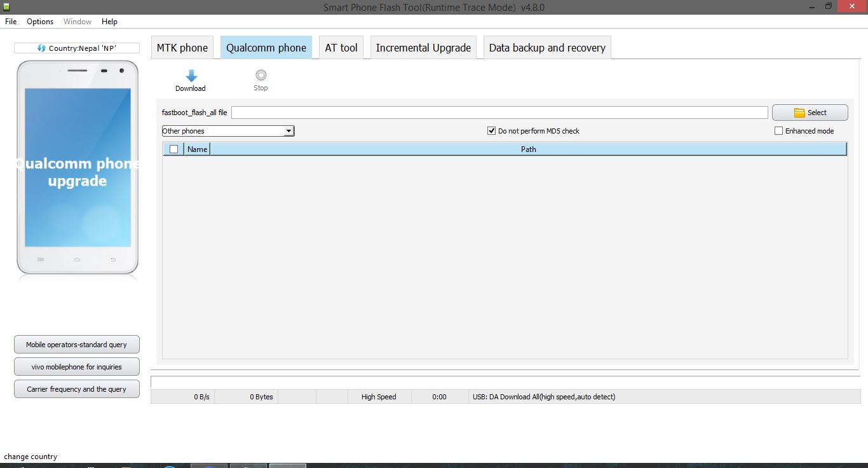Viewport: 868px width, 468px height.
Task: Open the Options menu
Action: point(39,21)
